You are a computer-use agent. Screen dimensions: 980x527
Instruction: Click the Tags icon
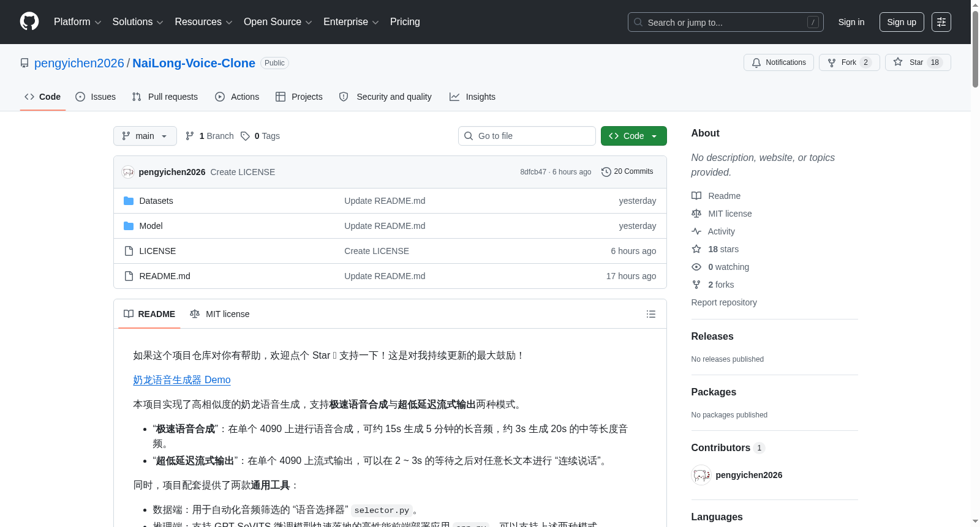(x=245, y=136)
